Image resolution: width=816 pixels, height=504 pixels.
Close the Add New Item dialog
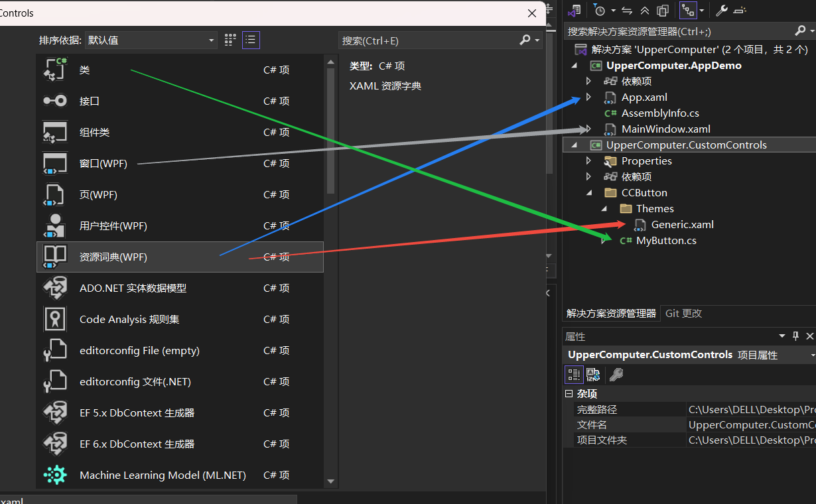click(x=532, y=13)
